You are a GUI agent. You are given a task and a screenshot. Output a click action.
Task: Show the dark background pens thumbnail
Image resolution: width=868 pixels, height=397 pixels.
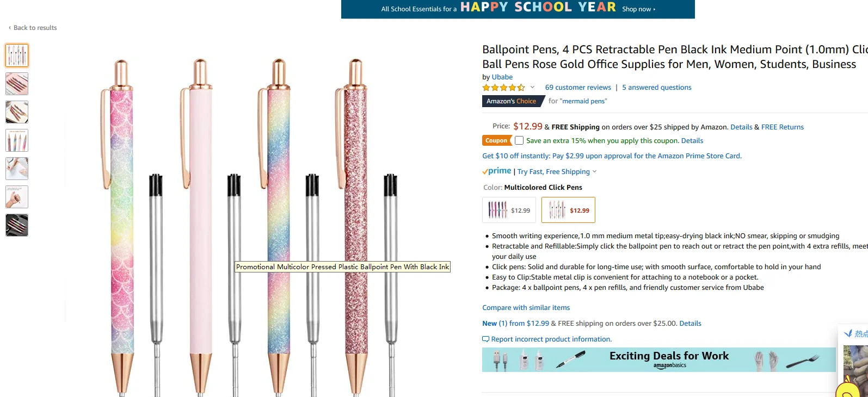click(17, 225)
